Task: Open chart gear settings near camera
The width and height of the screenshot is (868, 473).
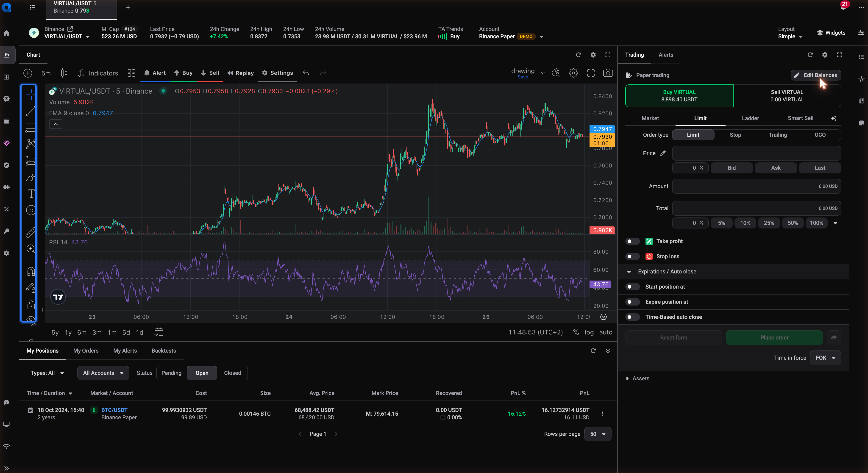Action: tap(573, 73)
